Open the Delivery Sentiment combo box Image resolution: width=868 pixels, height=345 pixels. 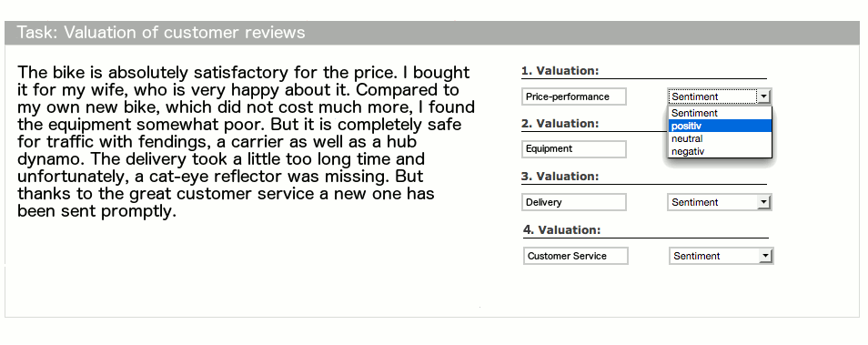(719, 202)
